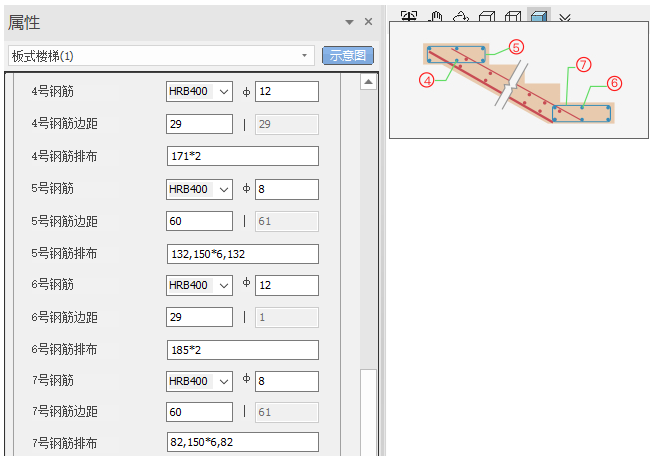Click the properties list scroll-up arrow
Image resolution: width=661 pixels, height=457 pixels.
click(x=368, y=82)
